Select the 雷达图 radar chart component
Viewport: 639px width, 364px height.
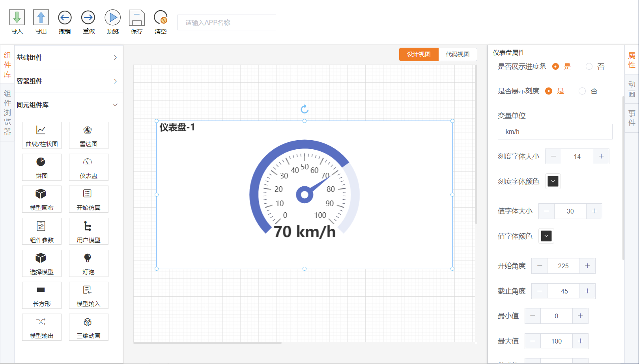[89, 135]
